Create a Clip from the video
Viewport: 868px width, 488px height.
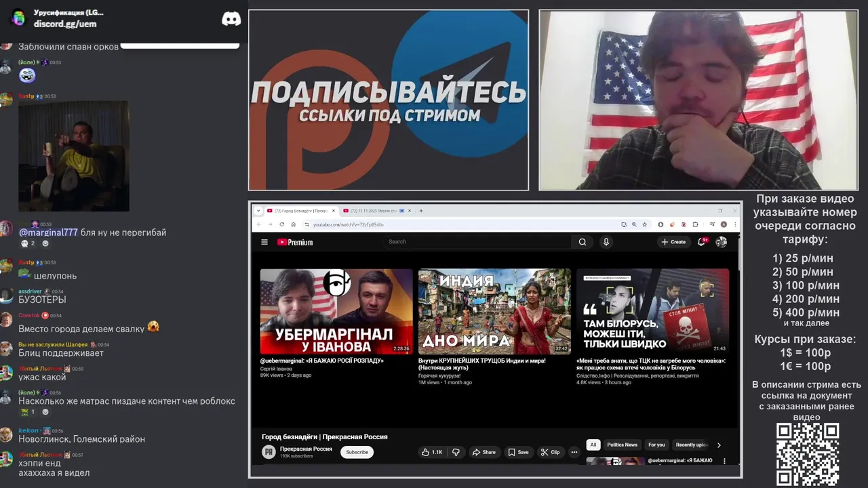click(x=550, y=452)
